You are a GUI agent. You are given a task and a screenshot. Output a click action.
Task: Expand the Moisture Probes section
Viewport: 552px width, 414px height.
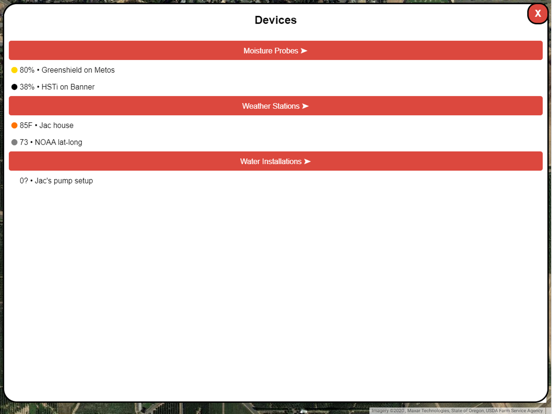click(276, 51)
